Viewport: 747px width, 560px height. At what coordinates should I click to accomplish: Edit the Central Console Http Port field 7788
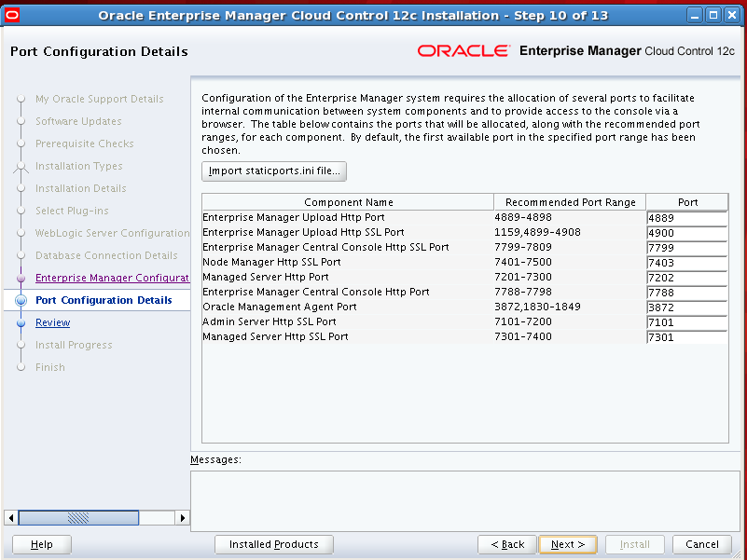687,293
